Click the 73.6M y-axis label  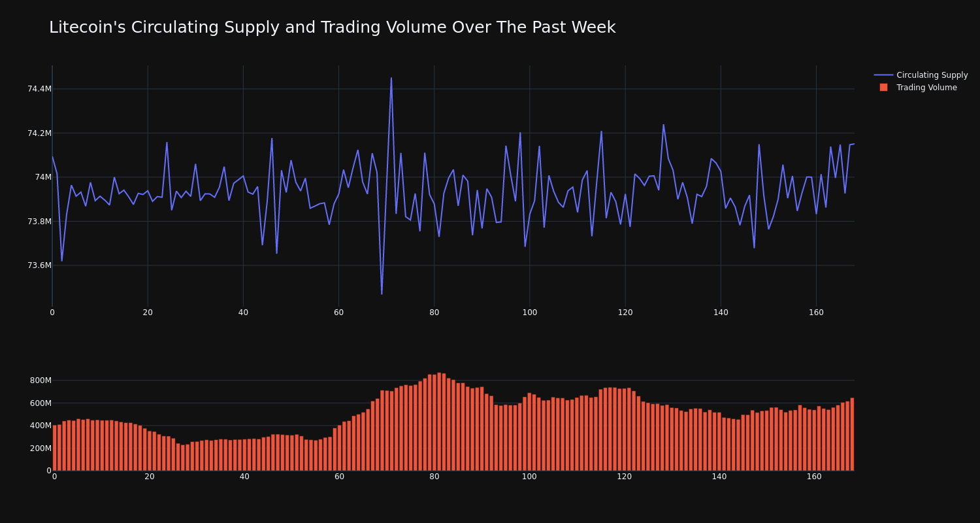coord(39,265)
